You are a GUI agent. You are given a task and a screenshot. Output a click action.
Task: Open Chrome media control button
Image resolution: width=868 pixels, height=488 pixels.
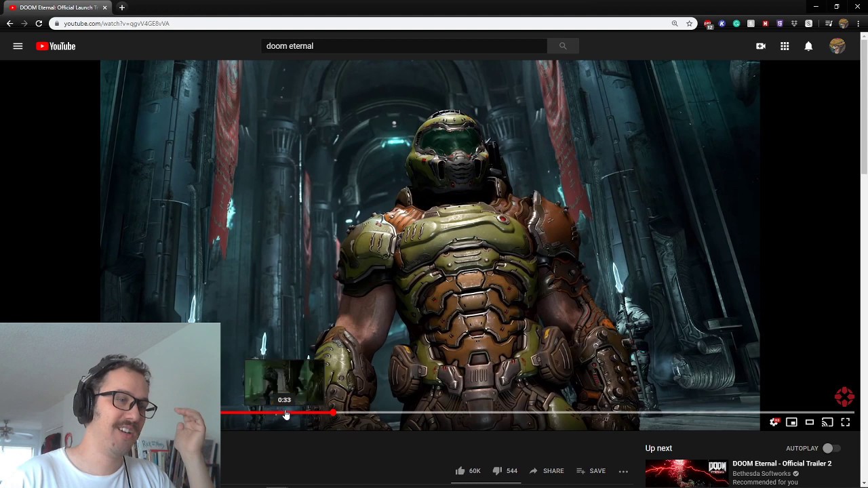829,23
